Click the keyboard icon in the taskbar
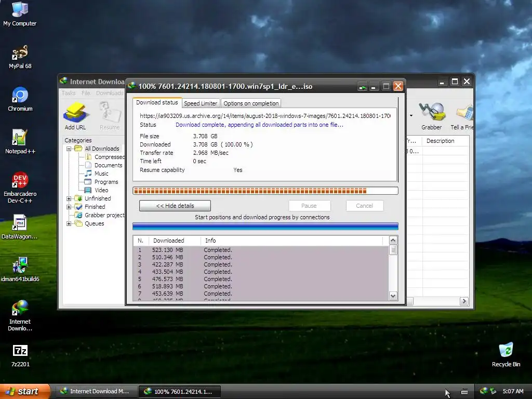Screen dimensions: 532x399 (464, 392)
